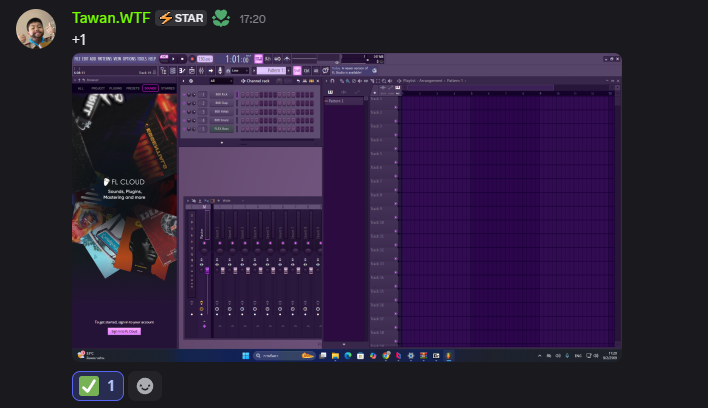This screenshot has width=708, height=408.
Task: Add green check mark reaction
Action: coord(98,385)
